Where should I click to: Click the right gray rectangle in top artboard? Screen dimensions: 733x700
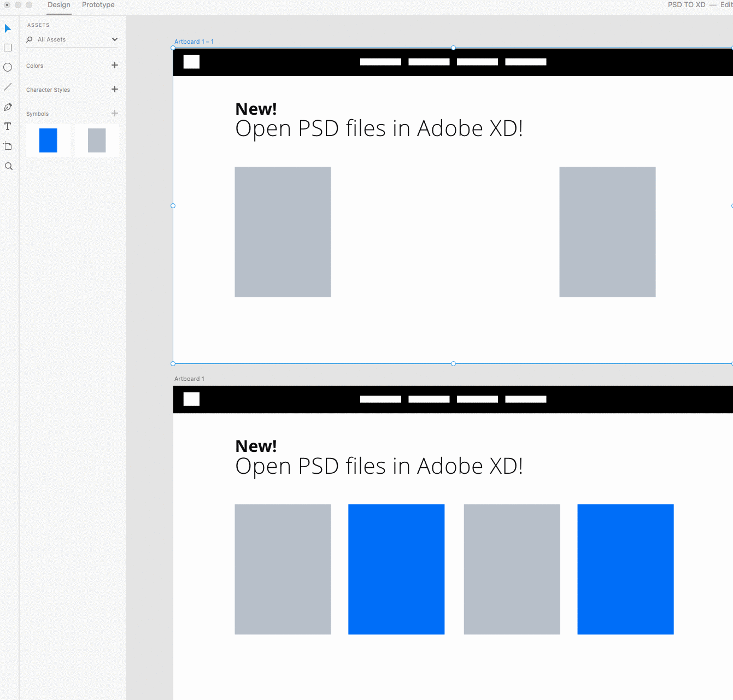[x=607, y=232]
